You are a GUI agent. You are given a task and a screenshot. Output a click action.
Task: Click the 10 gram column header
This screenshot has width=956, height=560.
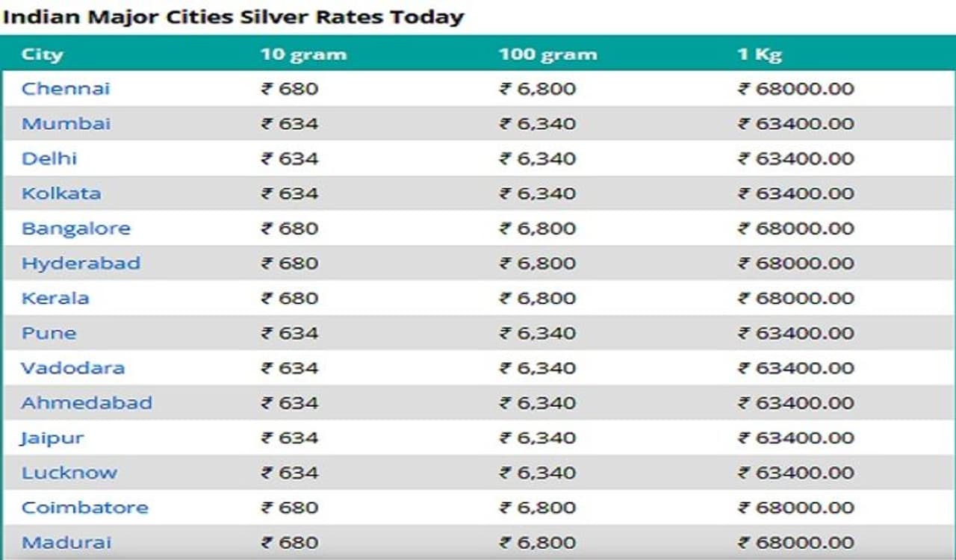click(x=303, y=55)
